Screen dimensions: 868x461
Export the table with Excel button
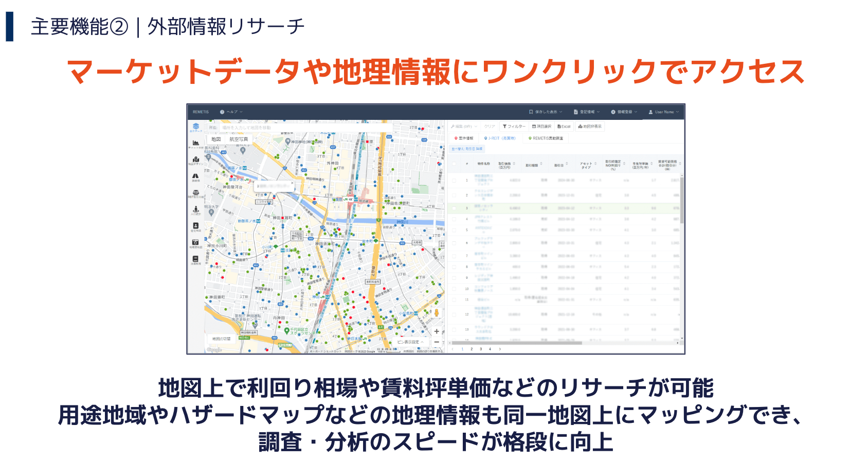[564, 127]
